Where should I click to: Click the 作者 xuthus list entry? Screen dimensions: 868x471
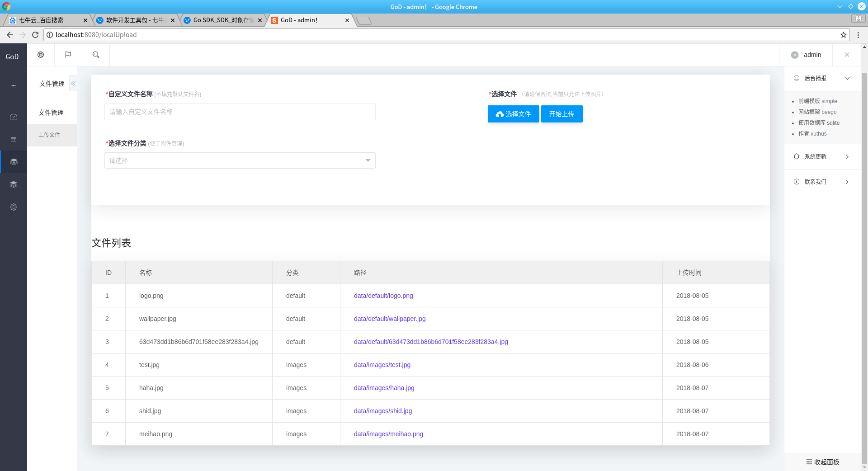click(x=812, y=134)
